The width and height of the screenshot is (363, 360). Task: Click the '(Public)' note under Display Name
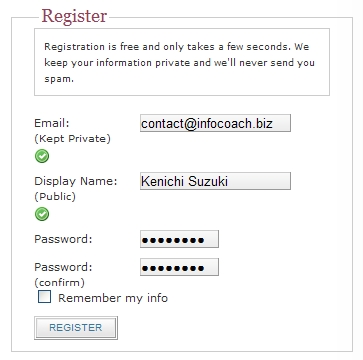pyautogui.click(x=55, y=197)
